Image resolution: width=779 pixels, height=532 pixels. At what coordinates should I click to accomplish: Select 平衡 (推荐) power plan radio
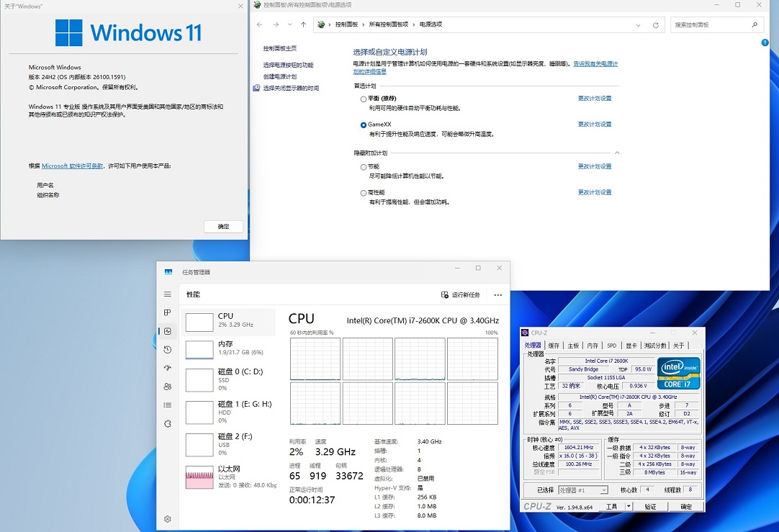(x=364, y=99)
